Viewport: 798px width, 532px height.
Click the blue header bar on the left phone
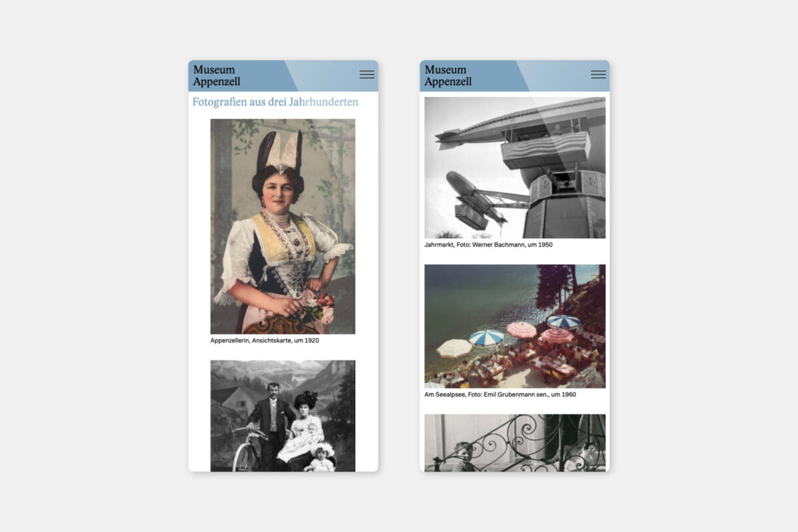[x=283, y=76]
